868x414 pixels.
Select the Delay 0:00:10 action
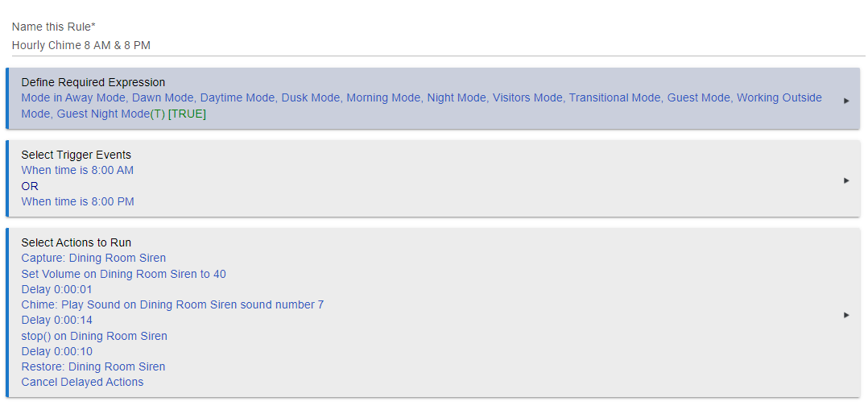tap(56, 351)
